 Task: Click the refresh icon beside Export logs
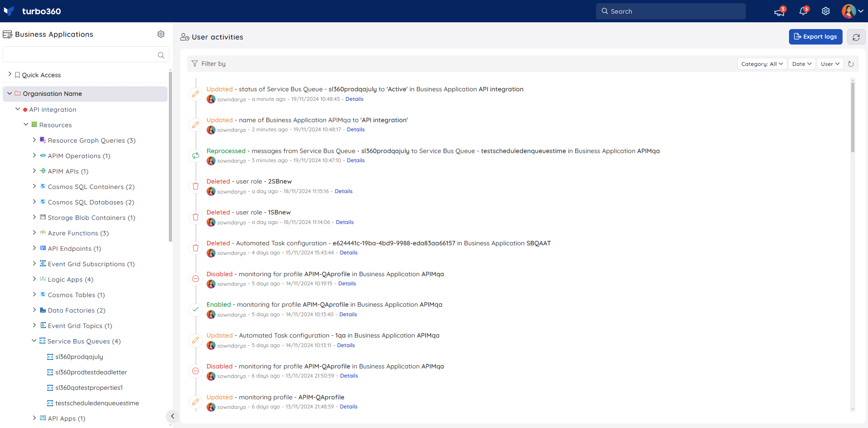pyautogui.click(x=856, y=37)
